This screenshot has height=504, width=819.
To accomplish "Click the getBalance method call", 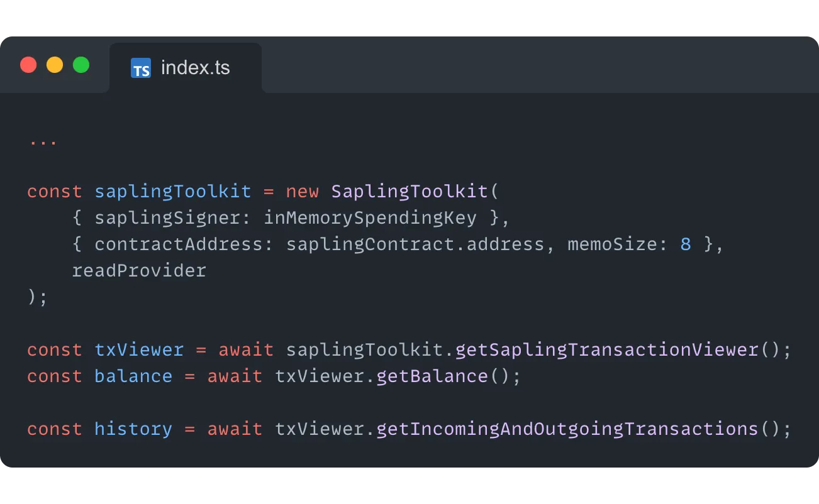I will tap(432, 376).
